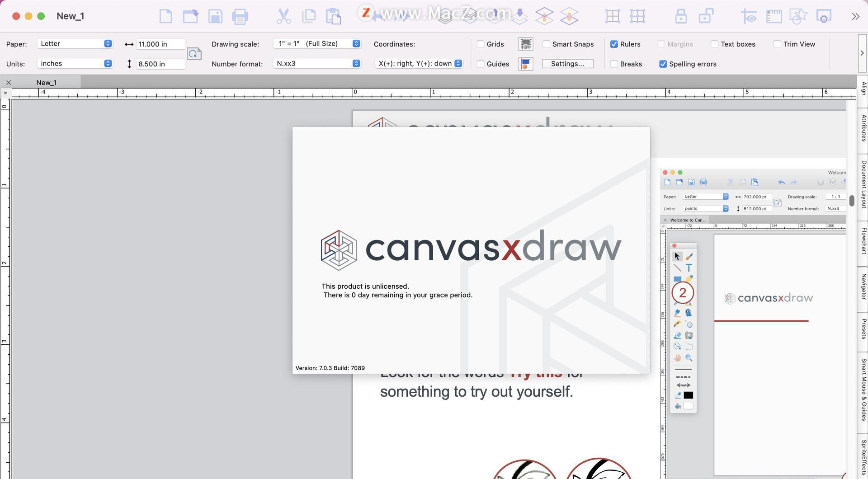Open the Drawing scale dropdown
This screenshot has height=479, width=868.
317,43
